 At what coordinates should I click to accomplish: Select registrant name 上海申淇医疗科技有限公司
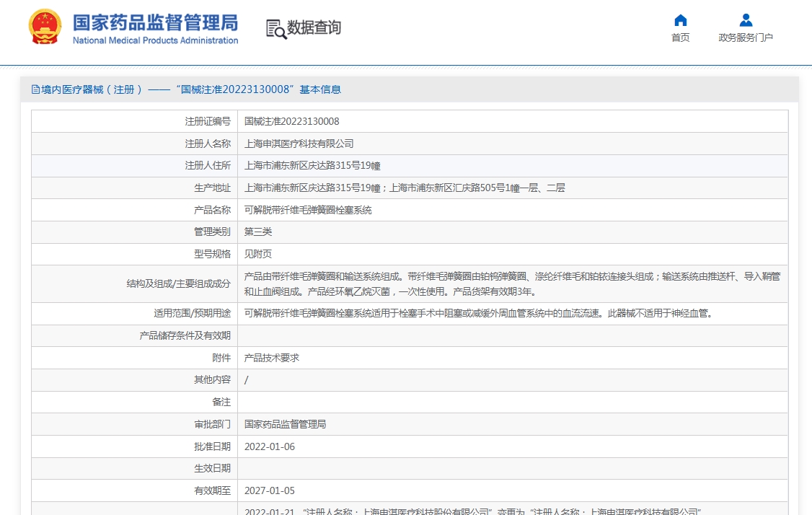(299, 144)
